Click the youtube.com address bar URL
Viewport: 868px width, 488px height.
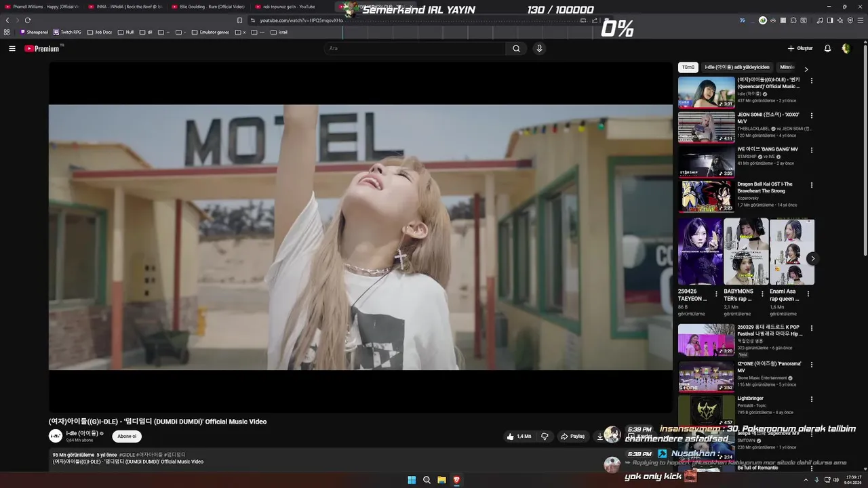click(x=301, y=20)
